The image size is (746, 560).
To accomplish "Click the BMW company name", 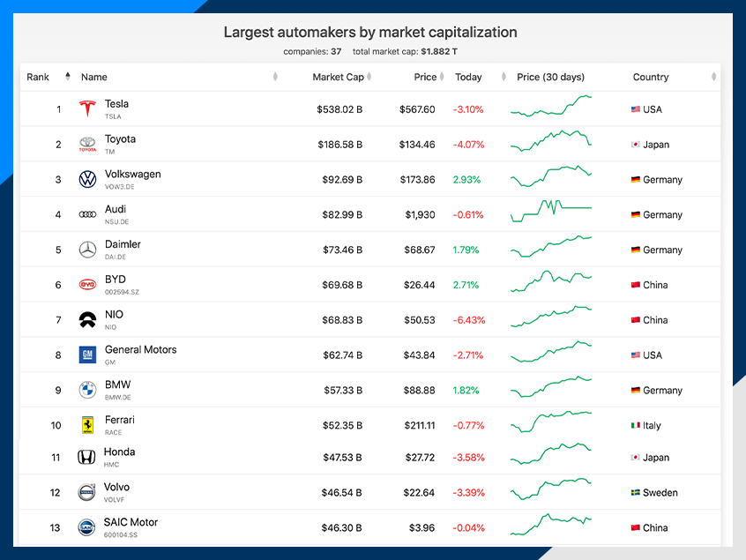I will 117,385.
